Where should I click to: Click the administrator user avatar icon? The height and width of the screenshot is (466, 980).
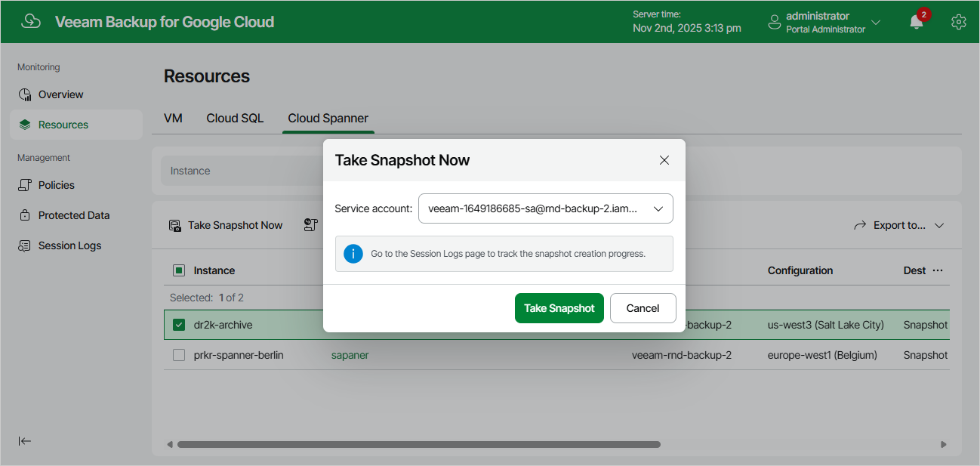click(774, 22)
